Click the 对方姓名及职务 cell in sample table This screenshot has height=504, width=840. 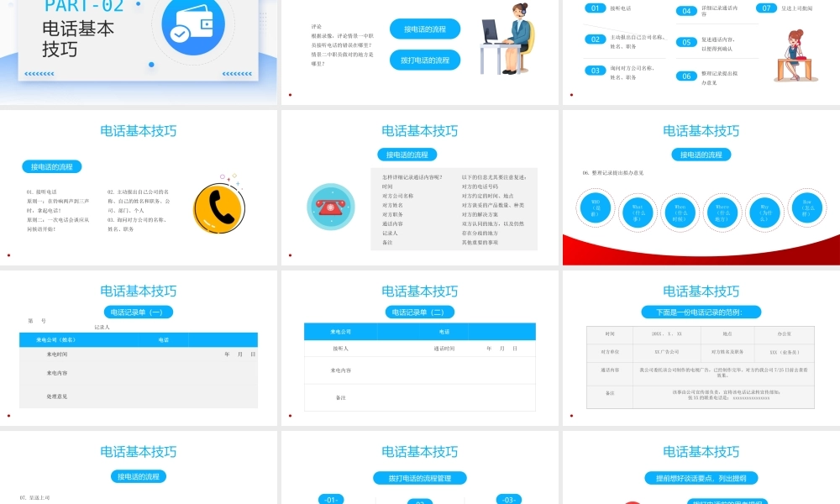[x=727, y=352]
